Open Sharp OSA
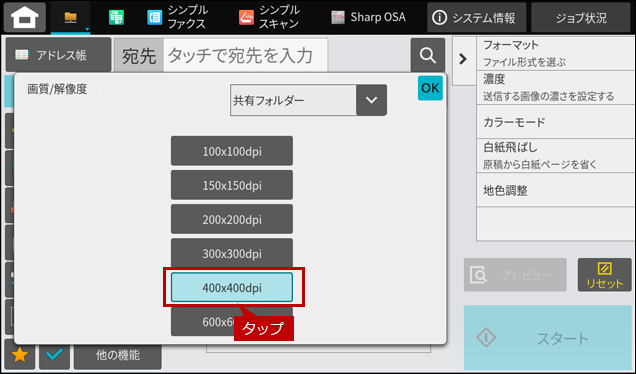636x374 pixels. tap(368, 17)
